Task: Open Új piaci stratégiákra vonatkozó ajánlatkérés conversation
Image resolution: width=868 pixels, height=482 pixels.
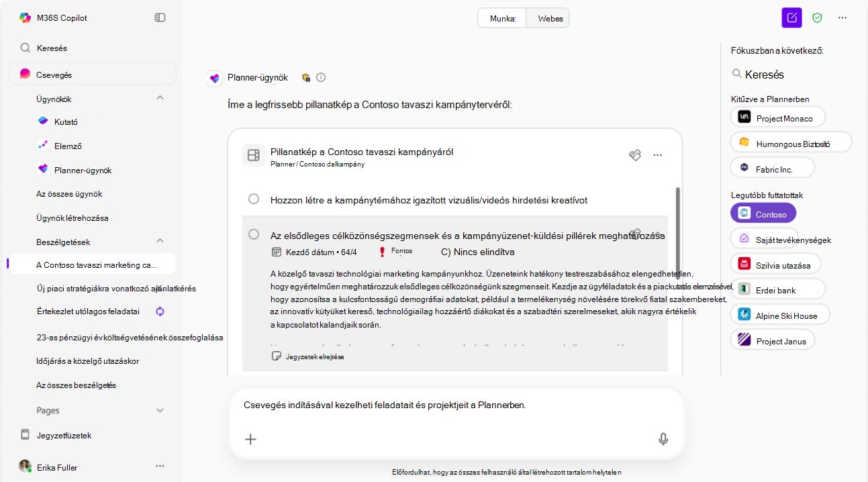Action: pyautogui.click(x=115, y=289)
